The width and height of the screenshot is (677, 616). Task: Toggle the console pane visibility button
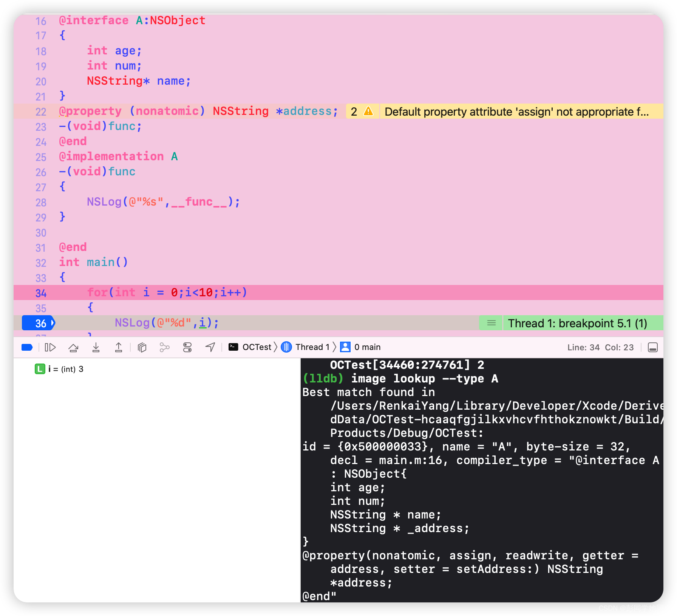653,347
